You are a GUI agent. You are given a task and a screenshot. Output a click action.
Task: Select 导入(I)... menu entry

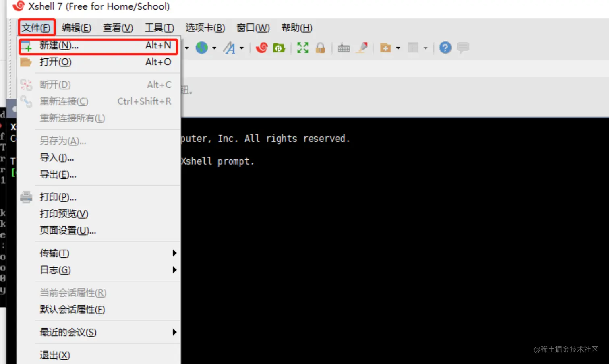coord(99,158)
